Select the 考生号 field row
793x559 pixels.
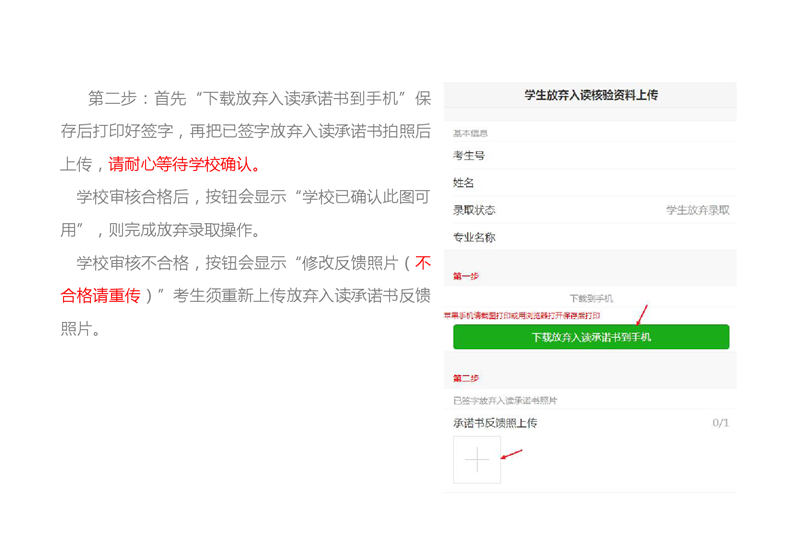590,156
